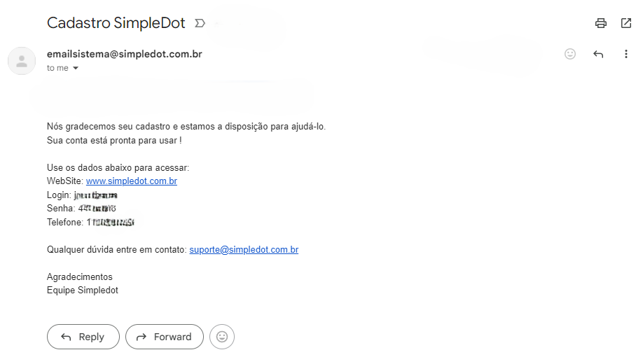Click the "Cadastro SimpleDot" subject title
643x364 pixels.
[x=116, y=23]
